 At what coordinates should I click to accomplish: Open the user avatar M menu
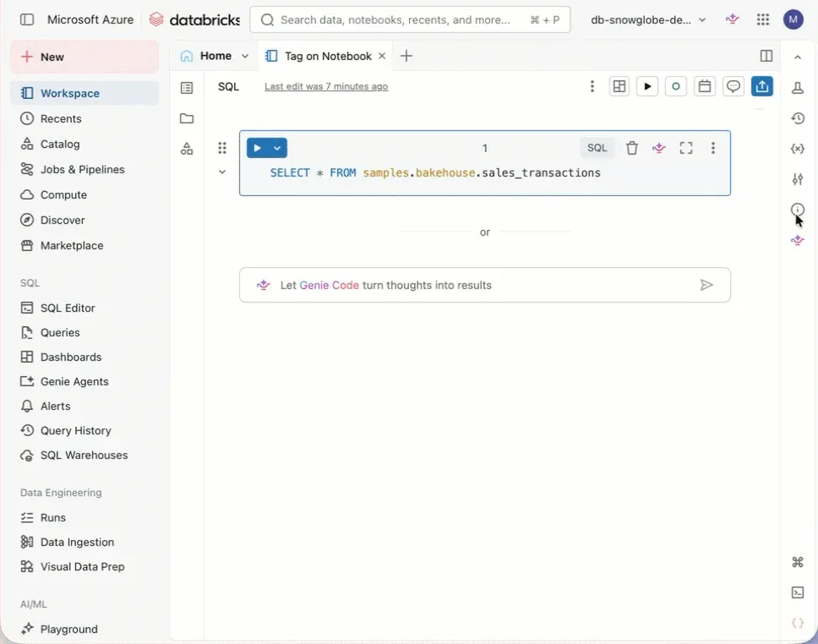(x=793, y=19)
